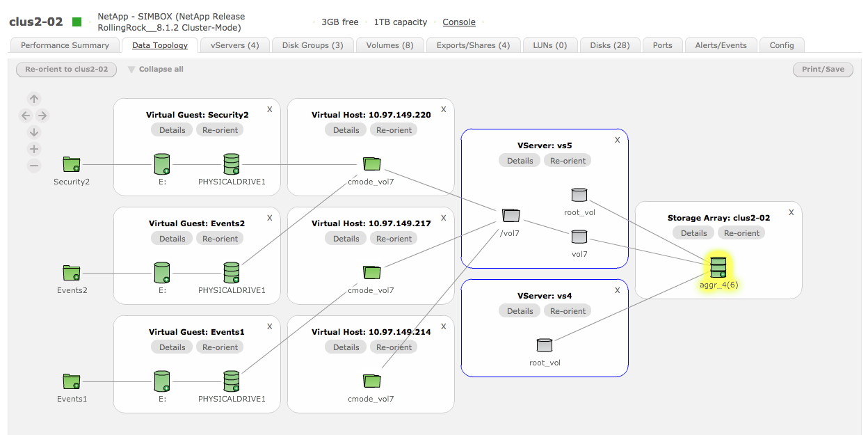Close the Virtual Host 10.97.149.220 box
This screenshot has width=868, height=435.
click(x=444, y=109)
